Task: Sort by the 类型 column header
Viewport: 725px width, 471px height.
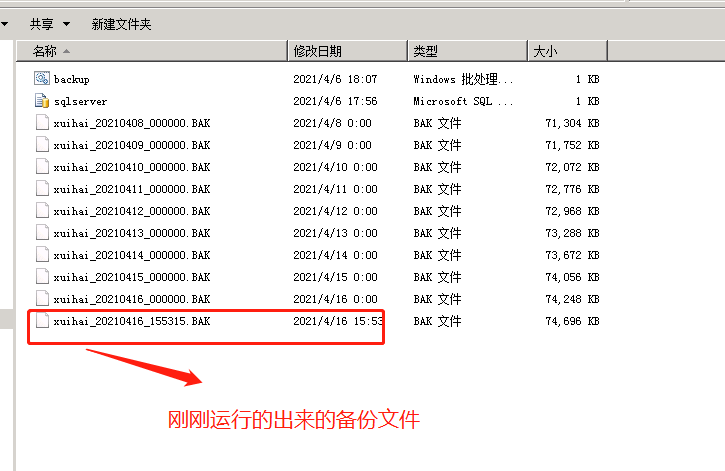Action: click(467, 51)
